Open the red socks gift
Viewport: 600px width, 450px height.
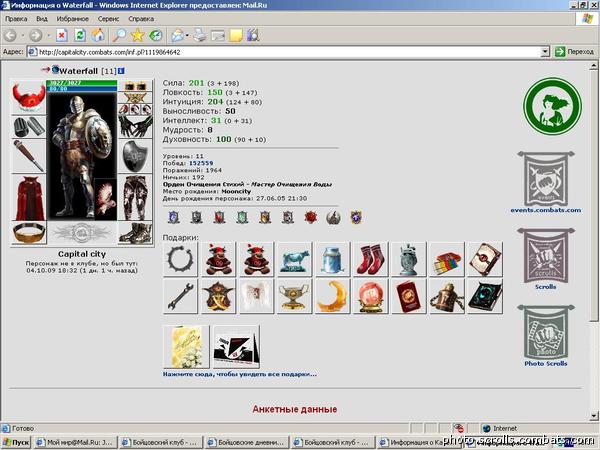(370, 259)
